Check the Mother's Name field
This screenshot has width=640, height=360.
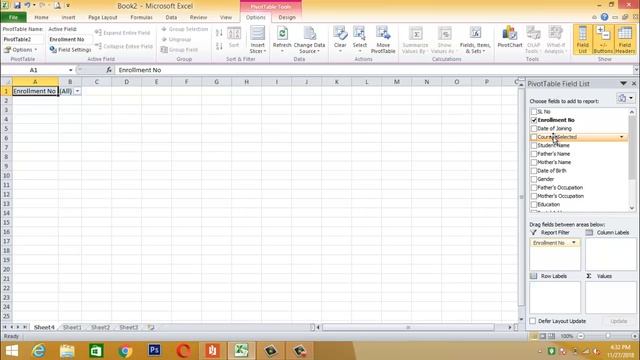pos(534,162)
